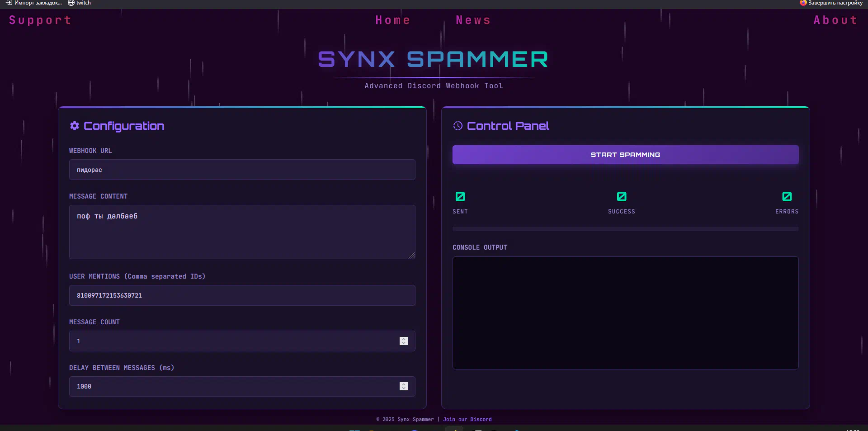Click the Configuration gear icon

pyautogui.click(x=75, y=126)
